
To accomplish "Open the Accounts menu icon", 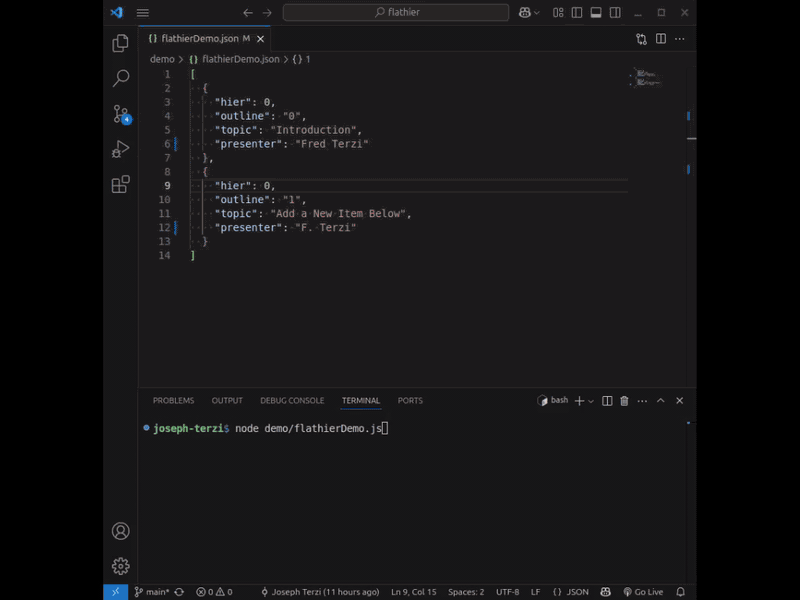I will [120, 531].
